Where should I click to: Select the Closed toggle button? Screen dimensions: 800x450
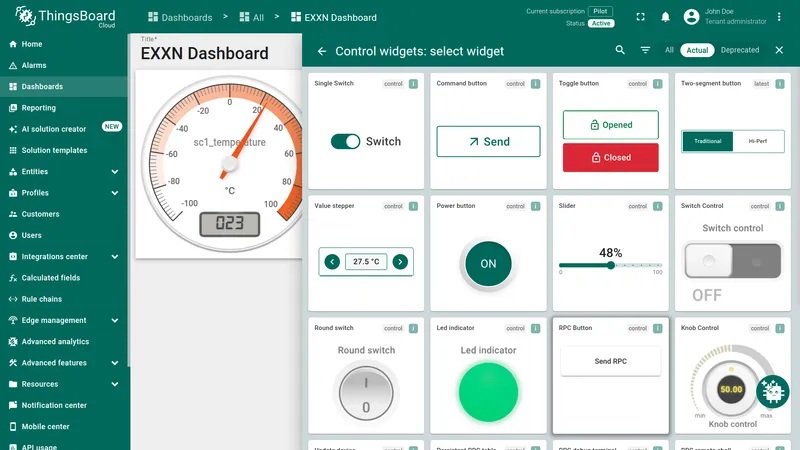pos(611,158)
